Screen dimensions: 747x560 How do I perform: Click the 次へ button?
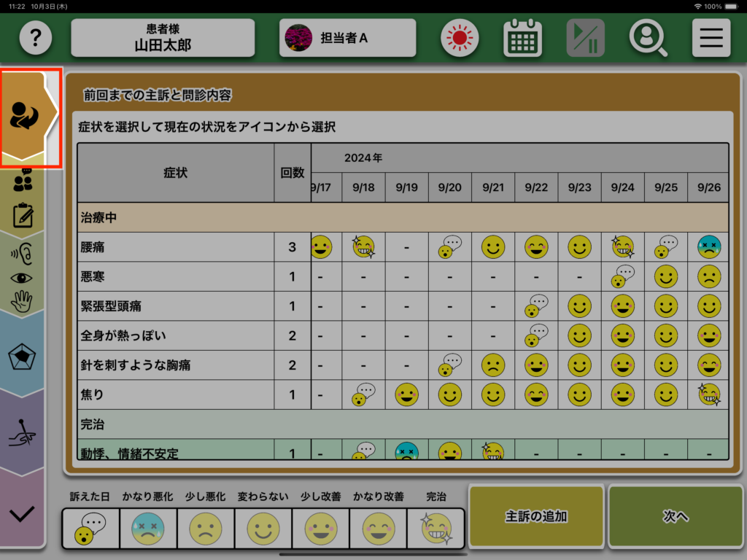[x=675, y=516]
